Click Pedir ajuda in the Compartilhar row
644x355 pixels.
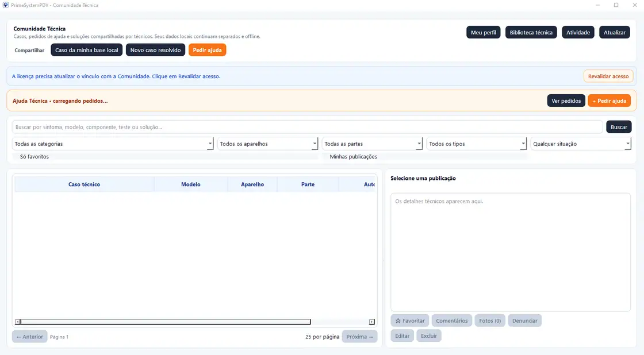(208, 50)
